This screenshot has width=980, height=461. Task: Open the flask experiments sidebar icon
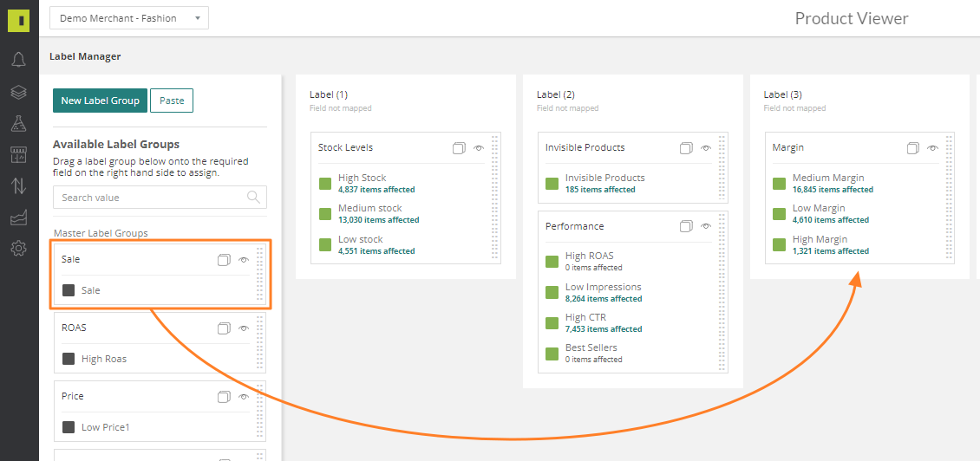point(19,123)
